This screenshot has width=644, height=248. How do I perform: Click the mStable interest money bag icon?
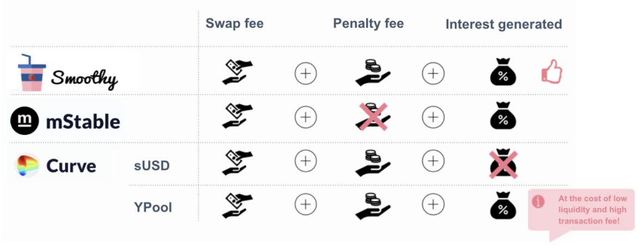[503, 116]
